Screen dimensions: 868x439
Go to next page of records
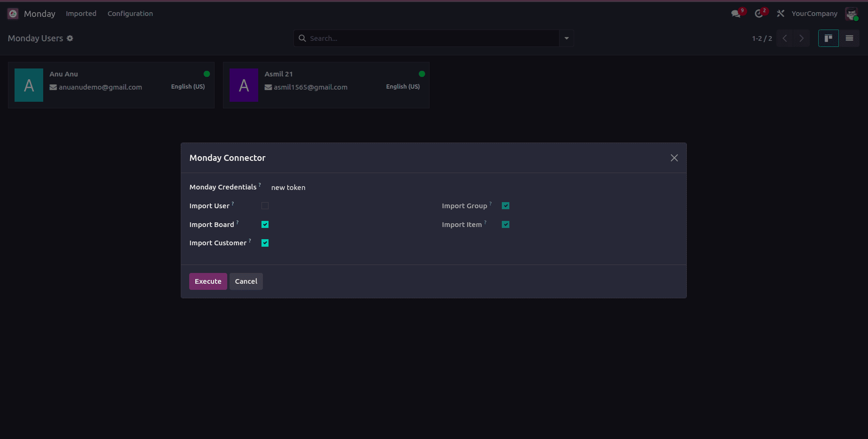801,38
